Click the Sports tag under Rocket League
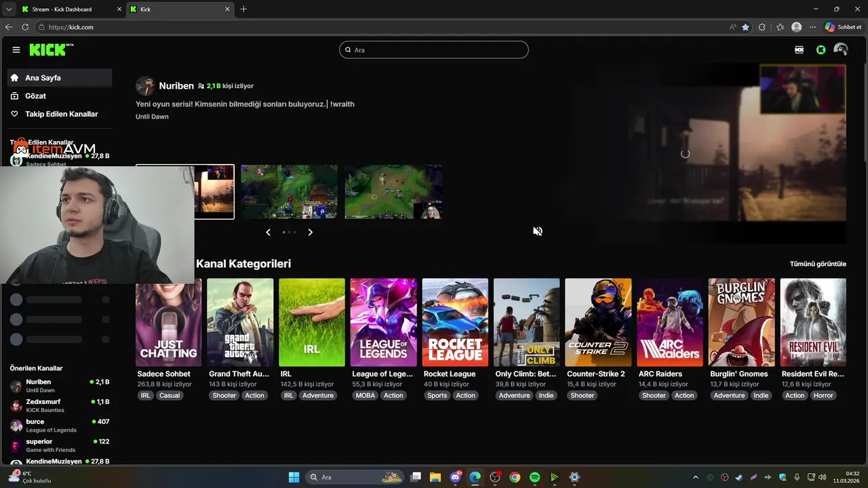This screenshot has height=488, width=868. (437, 395)
